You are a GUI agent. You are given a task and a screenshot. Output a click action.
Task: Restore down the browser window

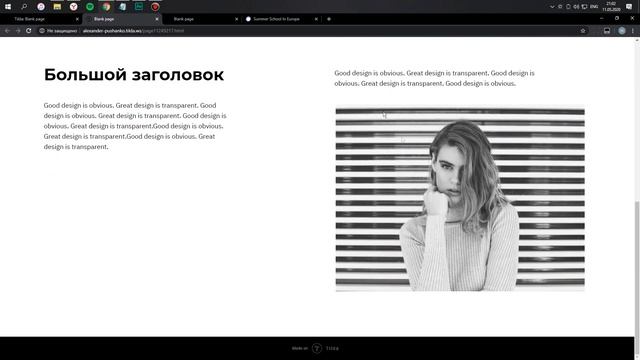[617, 18]
